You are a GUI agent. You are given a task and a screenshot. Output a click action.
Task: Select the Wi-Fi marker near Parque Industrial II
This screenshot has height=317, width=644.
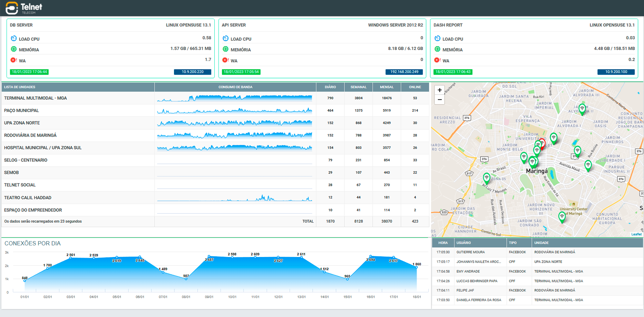[588, 166]
